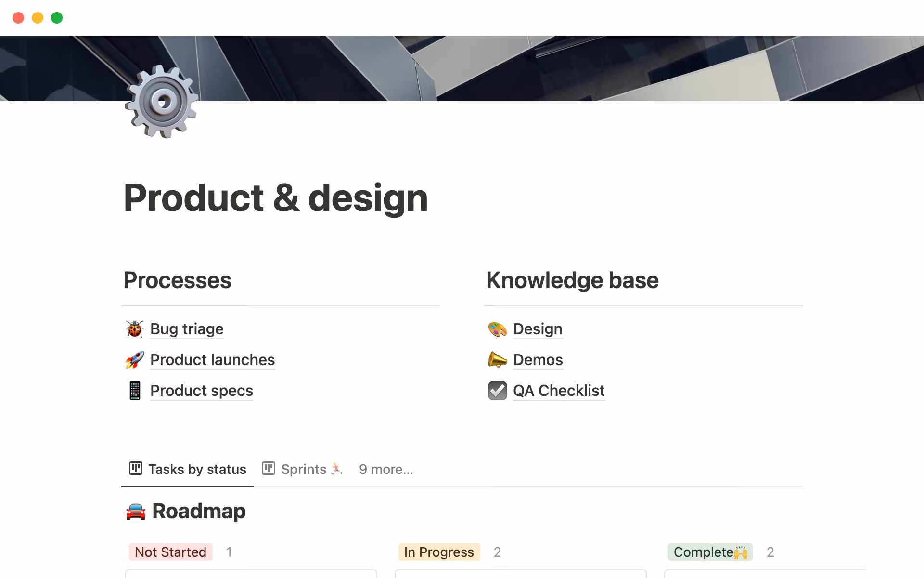Expand the 9 more views dropdown
Viewport: 924px width, 578px height.
pyautogui.click(x=385, y=469)
